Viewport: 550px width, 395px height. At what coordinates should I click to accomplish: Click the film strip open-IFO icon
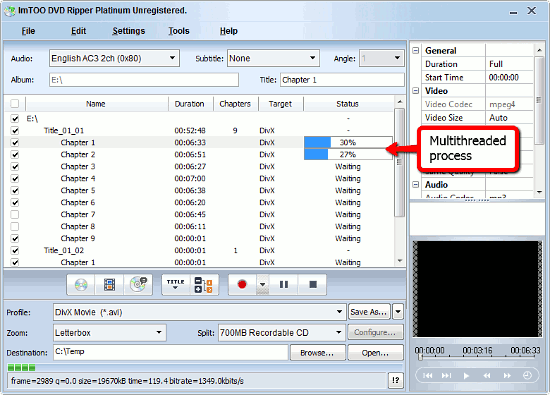(x=109, y=284)
